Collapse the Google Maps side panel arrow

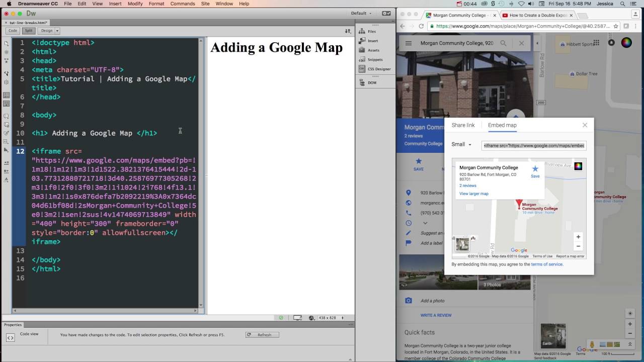[x=537, y=43]
